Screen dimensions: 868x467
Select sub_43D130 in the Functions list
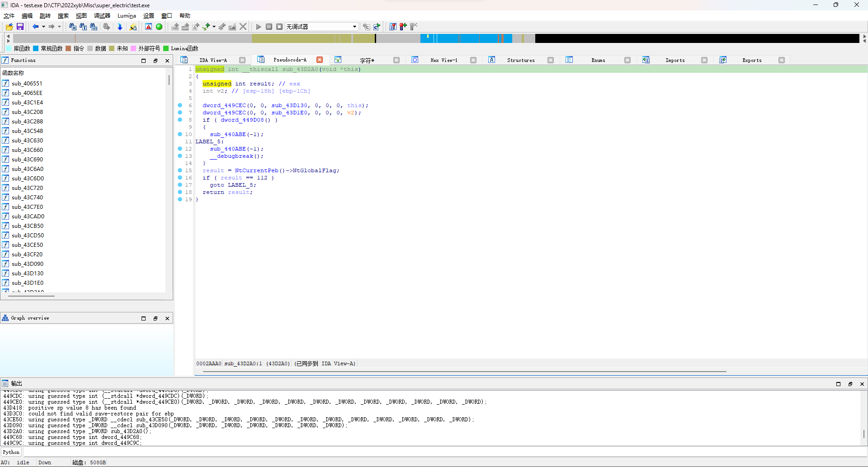click(27, 273)
